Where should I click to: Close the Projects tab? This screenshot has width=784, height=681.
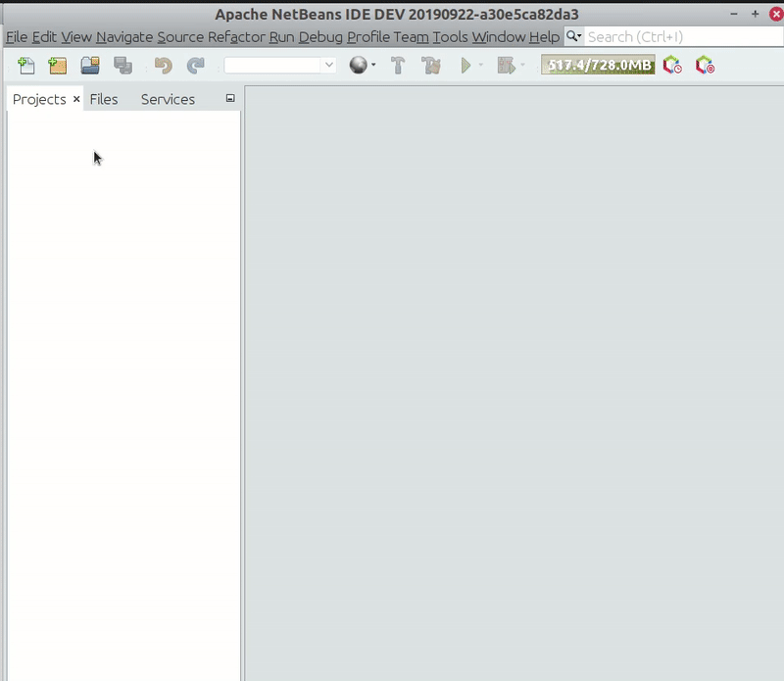coord(76,99)
